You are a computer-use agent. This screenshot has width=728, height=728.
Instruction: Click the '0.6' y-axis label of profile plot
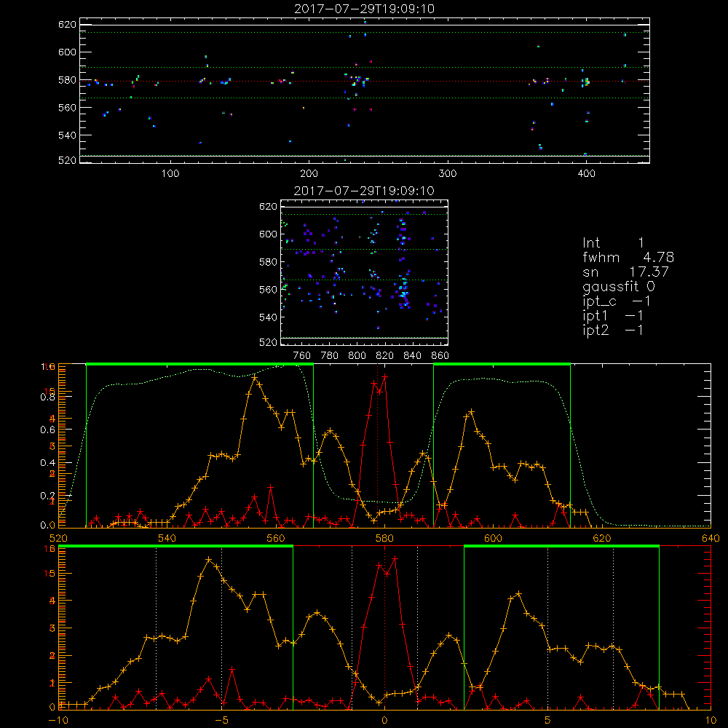48,430
